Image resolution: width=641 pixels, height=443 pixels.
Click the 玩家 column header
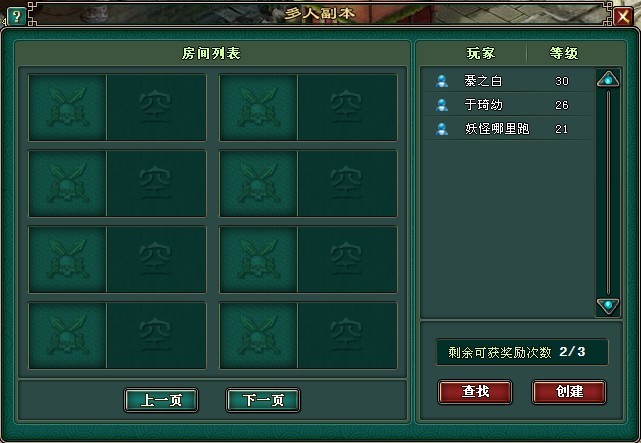pyautogui.click(x=481, y=54)
